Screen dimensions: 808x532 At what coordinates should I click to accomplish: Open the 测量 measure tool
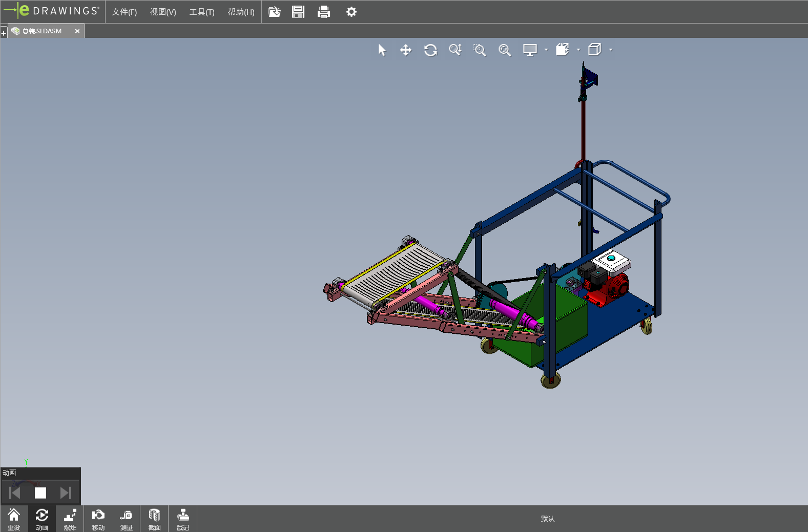(x=126, y=519)
